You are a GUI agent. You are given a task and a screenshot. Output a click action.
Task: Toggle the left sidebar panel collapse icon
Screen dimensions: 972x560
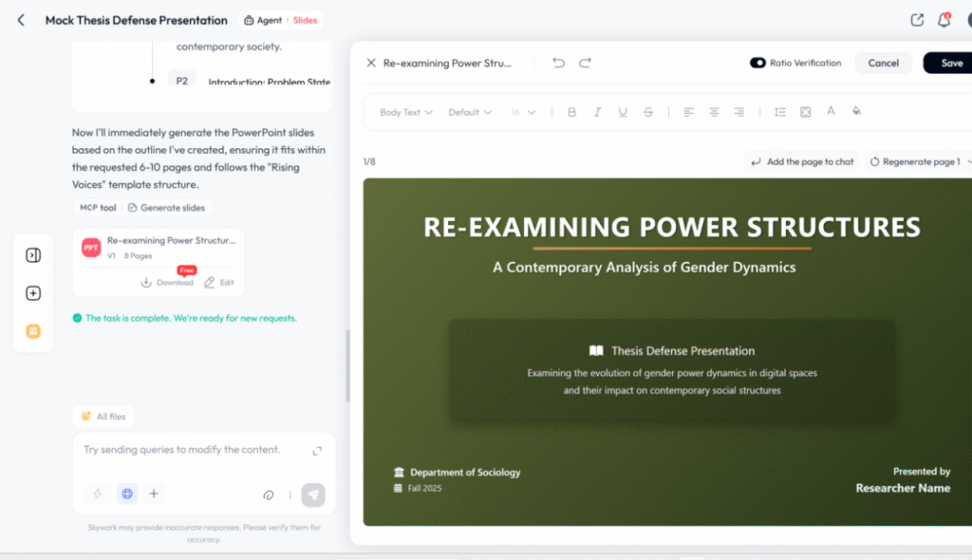[33, 255]
